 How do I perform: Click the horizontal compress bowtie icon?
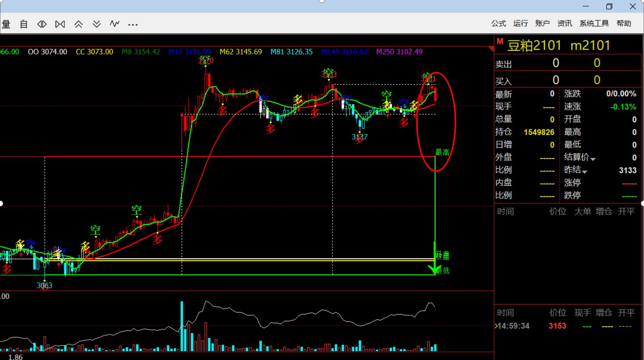point(60,24)
